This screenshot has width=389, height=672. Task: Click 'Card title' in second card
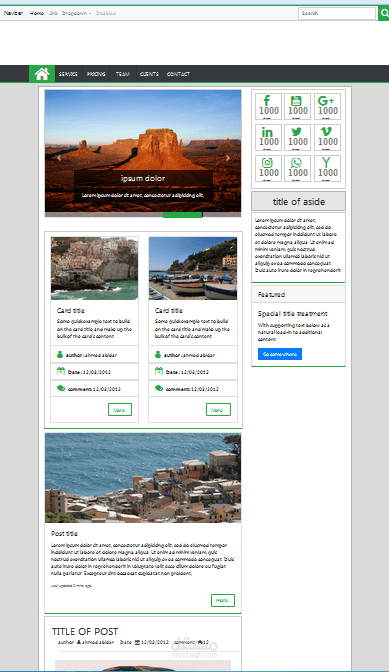[169, 310]
